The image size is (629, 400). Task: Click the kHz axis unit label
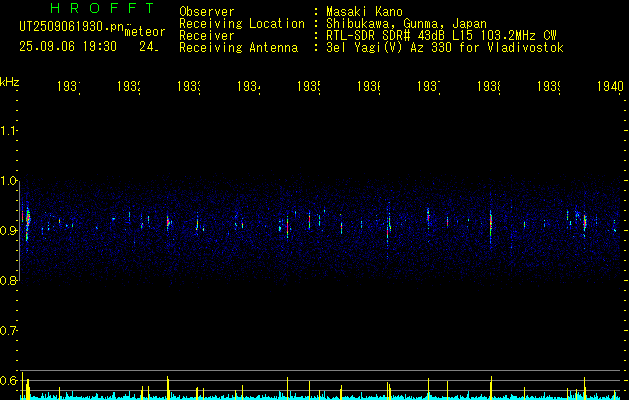coord(10,81)
